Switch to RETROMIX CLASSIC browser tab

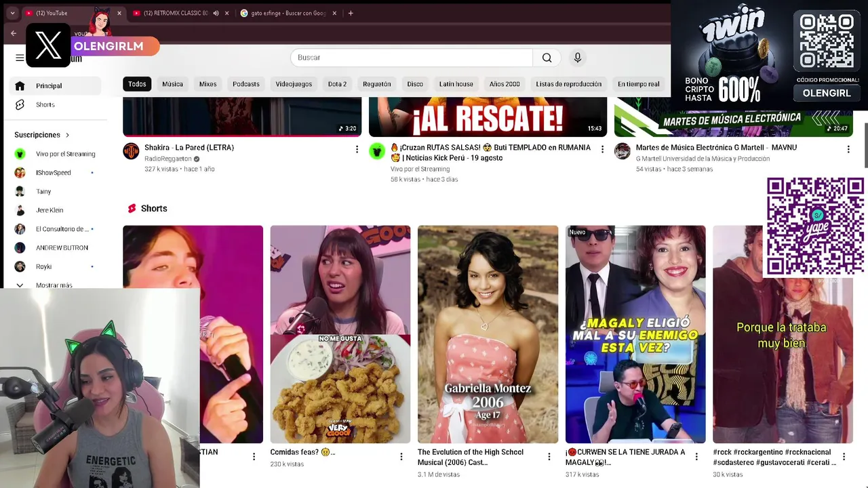tap(180, 13)
